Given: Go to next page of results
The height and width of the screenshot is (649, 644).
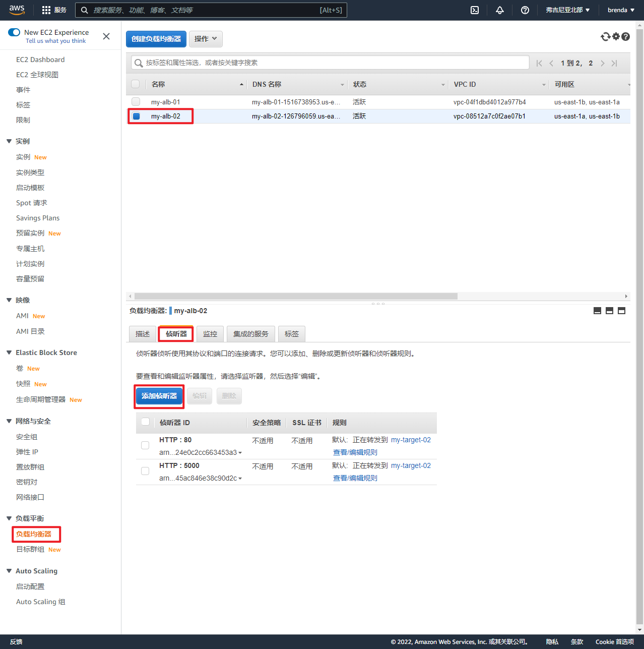Looking at the screenshot, I should click(x=602, y=63).
